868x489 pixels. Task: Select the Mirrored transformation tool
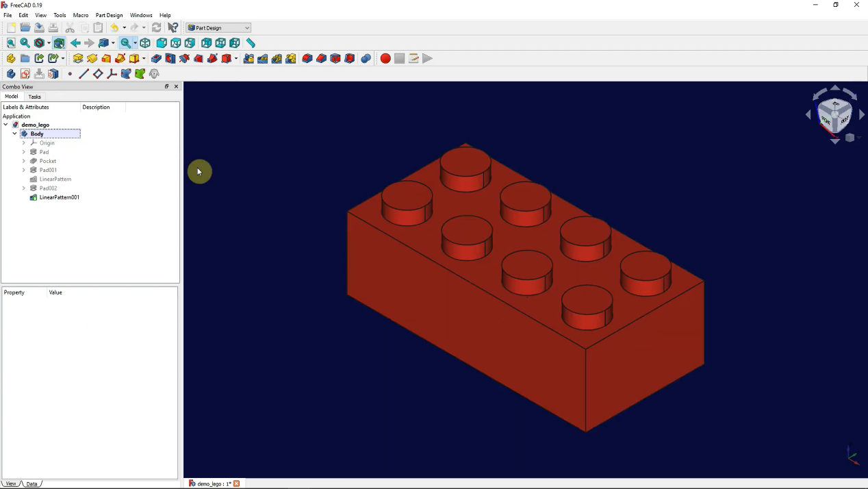(248, 58)
